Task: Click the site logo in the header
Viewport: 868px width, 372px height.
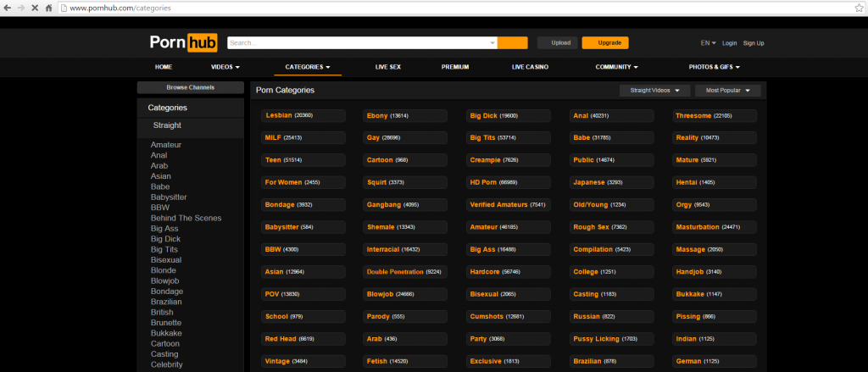Action: click(x=183, y=42)
